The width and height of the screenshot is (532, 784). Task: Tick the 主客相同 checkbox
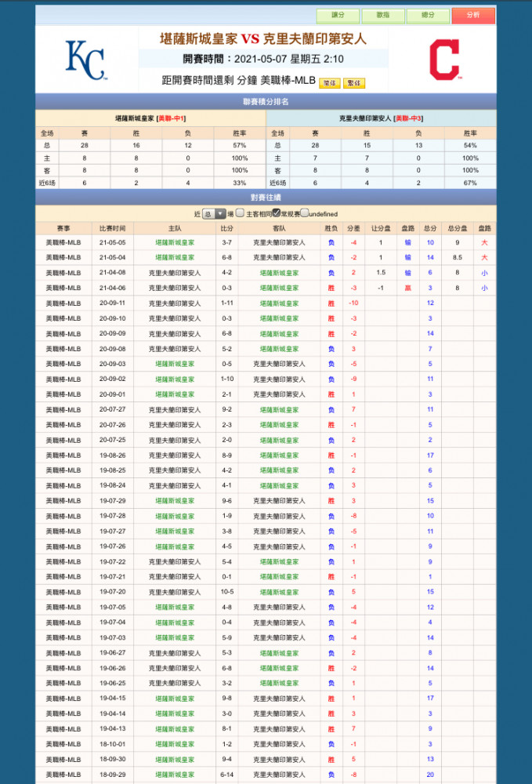(240, 213)
